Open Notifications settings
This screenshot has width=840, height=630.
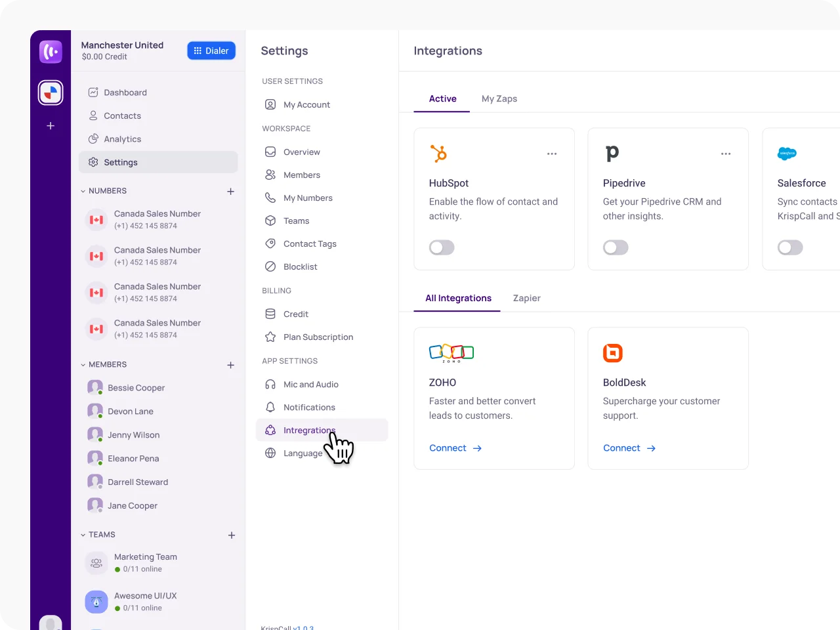322,407
